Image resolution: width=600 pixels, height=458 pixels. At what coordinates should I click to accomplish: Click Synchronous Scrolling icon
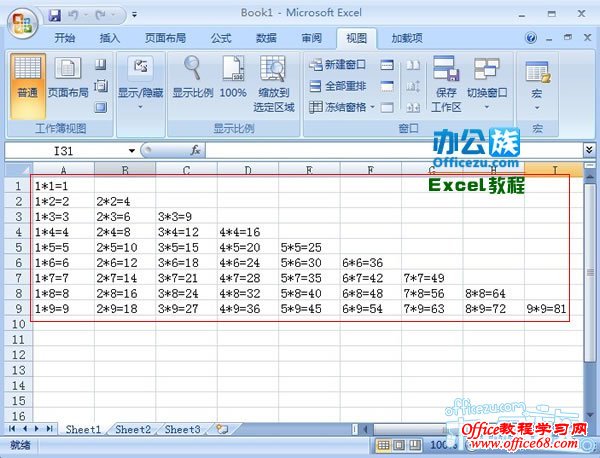413,86
